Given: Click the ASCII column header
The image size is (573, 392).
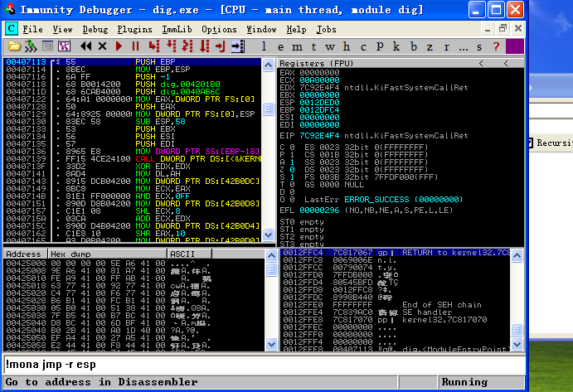Looking at the screenshot, I should point(189,254).
